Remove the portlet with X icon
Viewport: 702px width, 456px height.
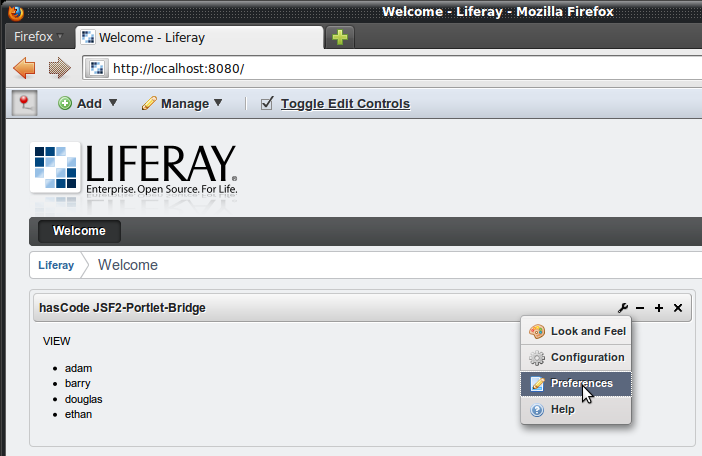tap(678, 308)
